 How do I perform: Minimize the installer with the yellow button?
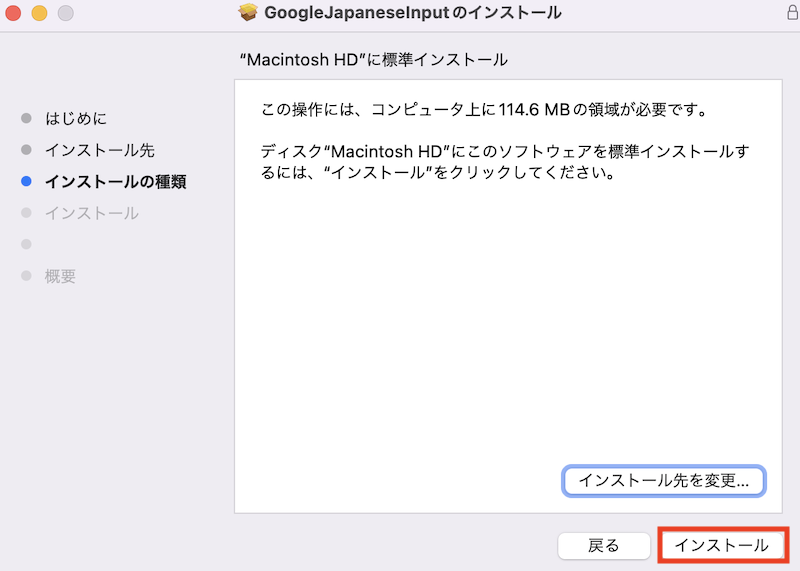pyautogui.click(x=39, y=13)
